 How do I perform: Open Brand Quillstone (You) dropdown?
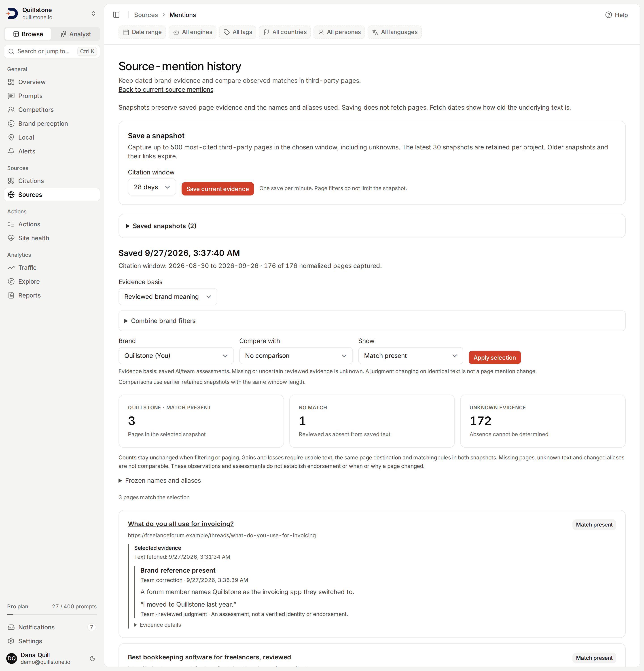(176, 356)
